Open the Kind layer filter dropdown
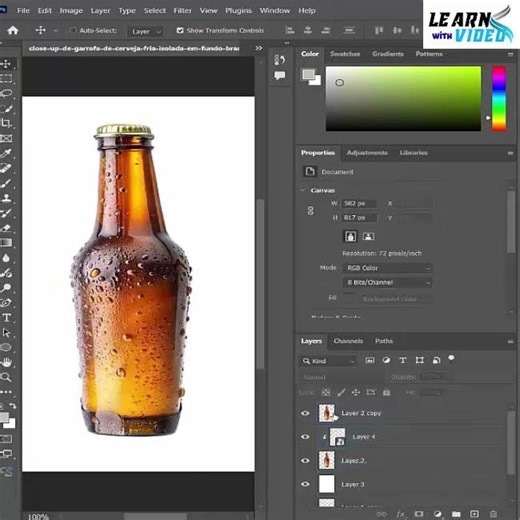Screen dimensions: 520x520 point(328,361)
